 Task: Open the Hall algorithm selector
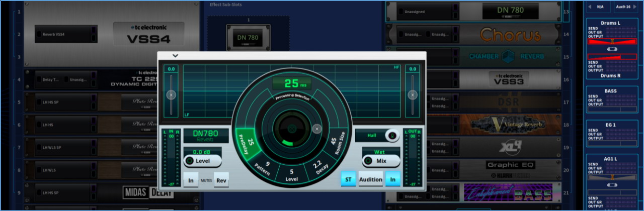click(x=378, y=135)
